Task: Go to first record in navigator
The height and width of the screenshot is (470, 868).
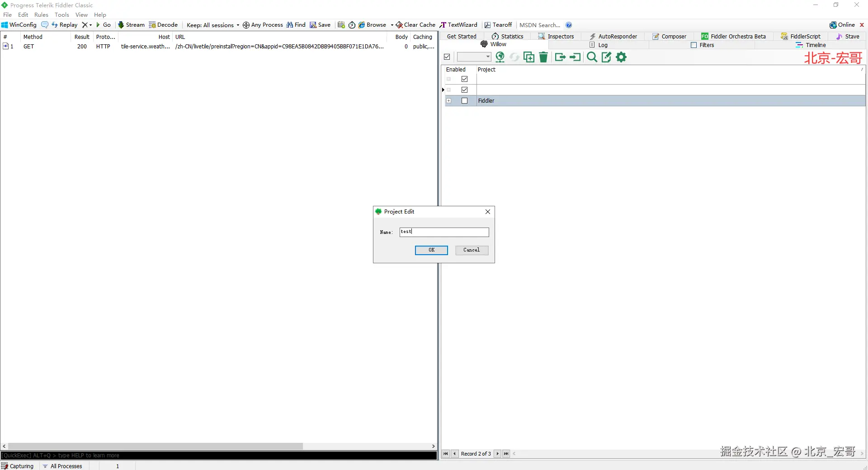Action: [x=446, y=454]
